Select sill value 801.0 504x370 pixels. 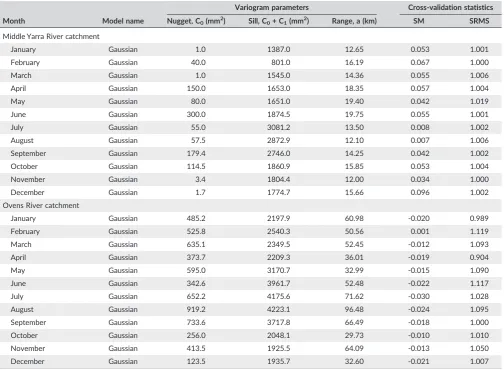tap(281, 62)
